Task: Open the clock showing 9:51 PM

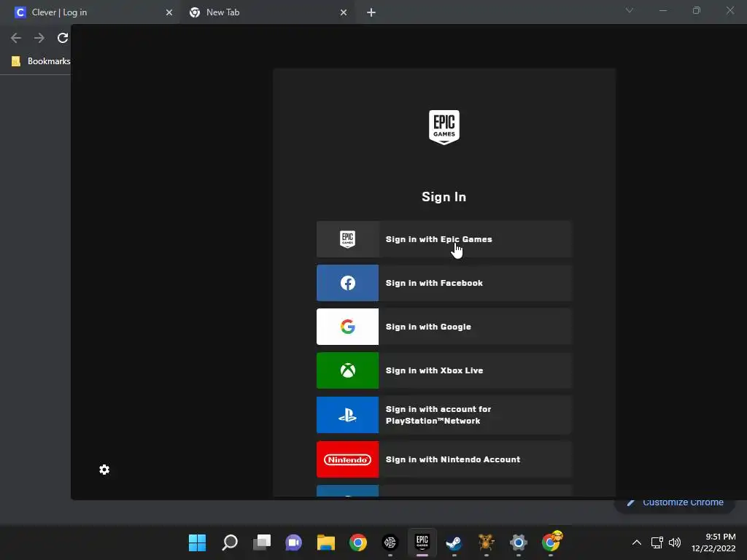Action: [713, 542]
